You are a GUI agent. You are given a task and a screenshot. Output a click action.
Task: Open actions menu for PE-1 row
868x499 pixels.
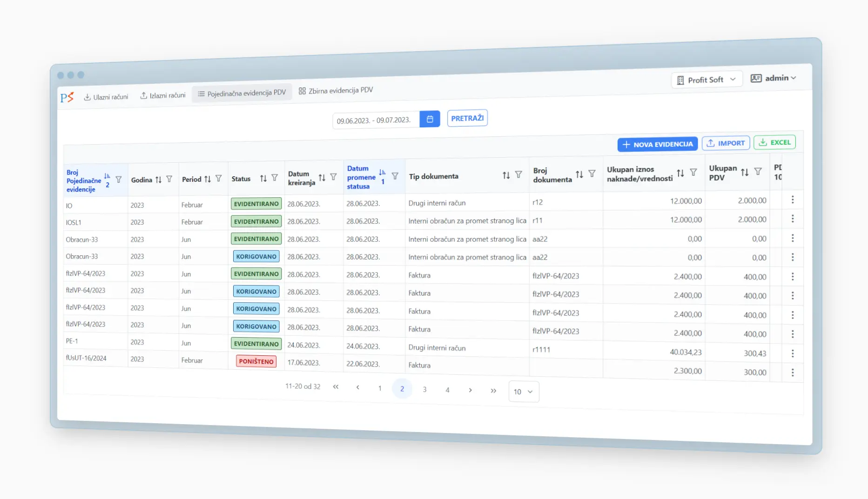pos(793,353)
